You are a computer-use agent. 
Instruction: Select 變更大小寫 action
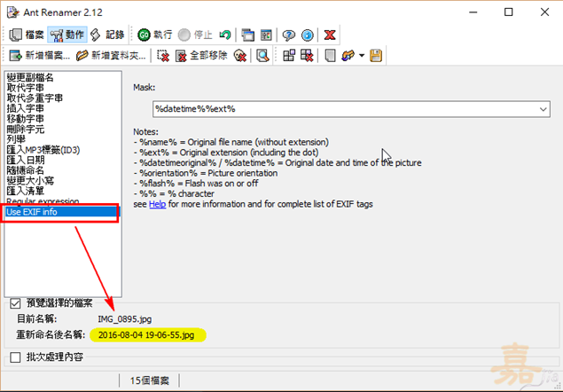click(30, 181)
